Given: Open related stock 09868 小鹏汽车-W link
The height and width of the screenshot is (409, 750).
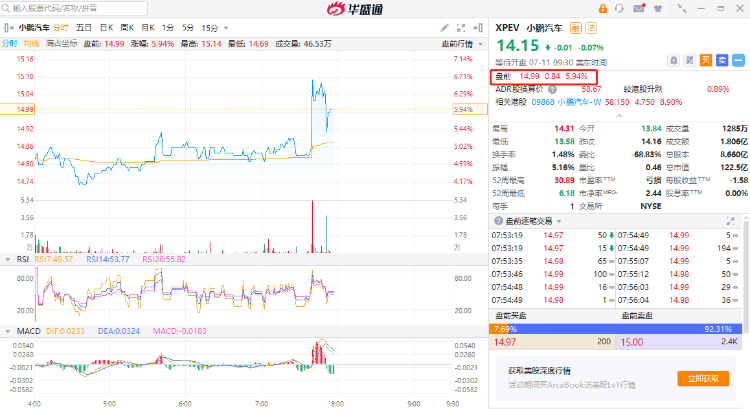Looking at the screenshot, I should pos(566,102).
